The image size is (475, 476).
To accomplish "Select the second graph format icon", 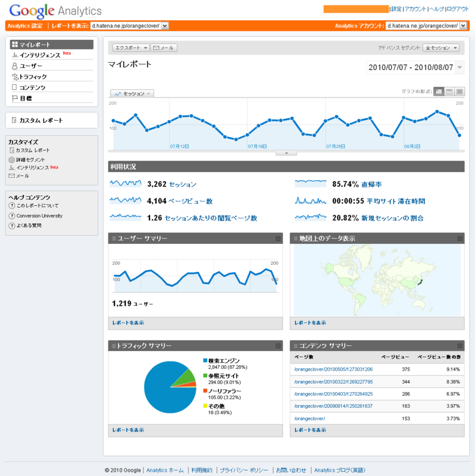I will (x=449, y=92).
